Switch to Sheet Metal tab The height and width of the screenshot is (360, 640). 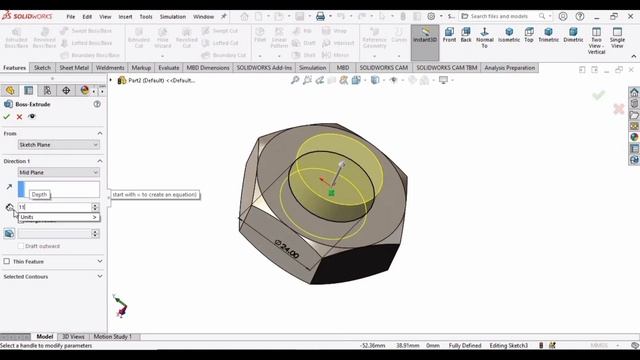click(74, 68)
